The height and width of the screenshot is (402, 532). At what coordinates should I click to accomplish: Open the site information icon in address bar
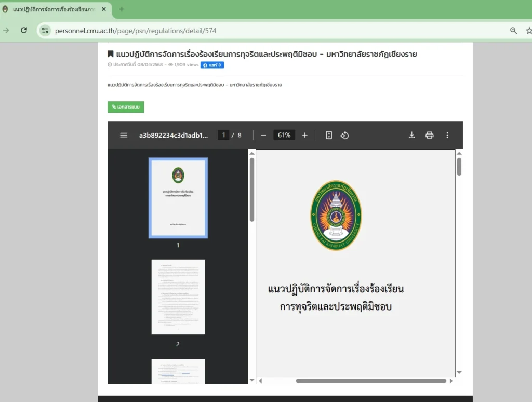(45, 31)
